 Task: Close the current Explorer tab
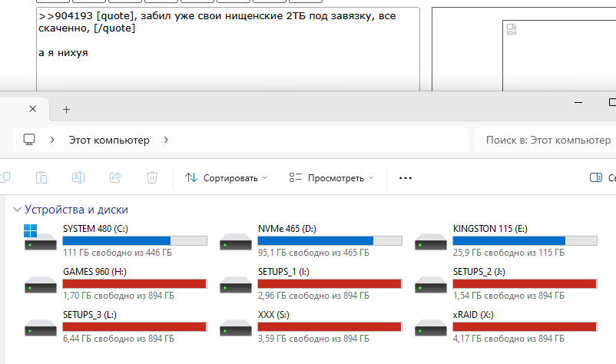31,109
